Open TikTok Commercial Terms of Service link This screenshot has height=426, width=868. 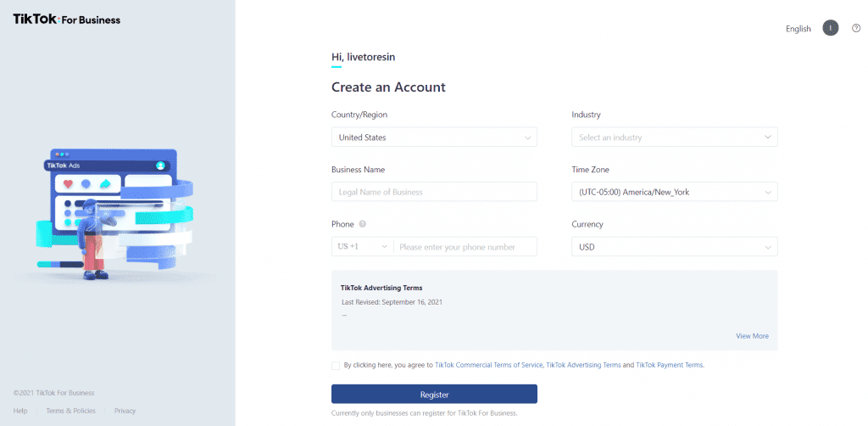(489, 366)
